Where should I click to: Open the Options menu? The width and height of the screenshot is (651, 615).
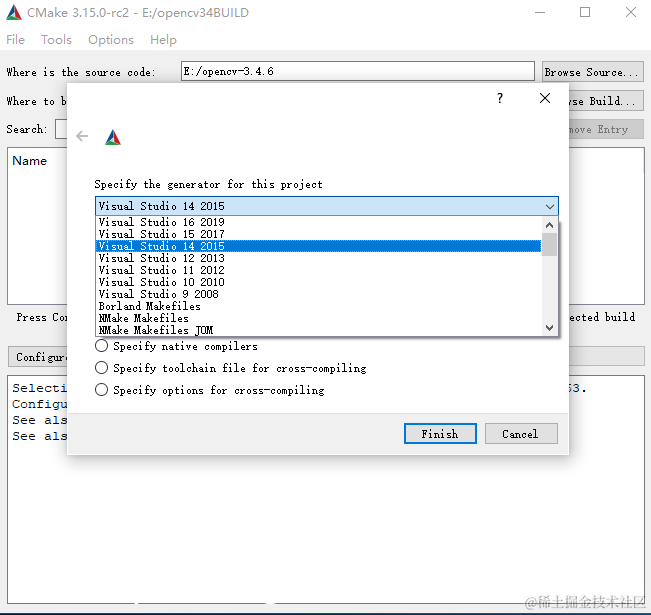click(x=110, y=40)
